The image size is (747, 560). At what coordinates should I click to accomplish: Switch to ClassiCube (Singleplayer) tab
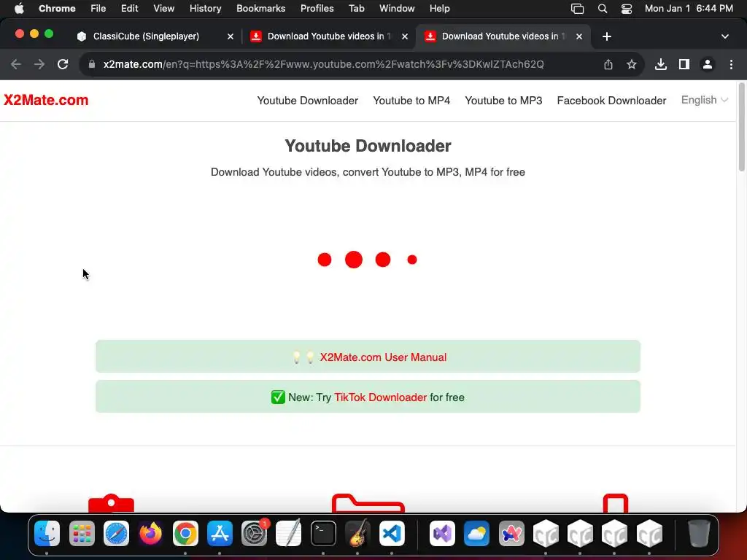pyautogui.click(x=146, y=36)
